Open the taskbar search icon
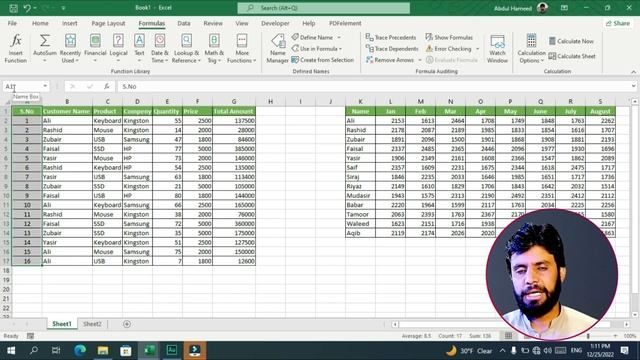The width and height of the screenshot is (640, 360). 34,351
